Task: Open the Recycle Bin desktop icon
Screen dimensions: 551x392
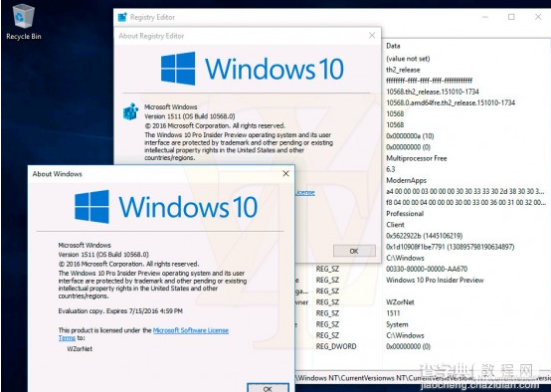Action: [x=23, y=22]
